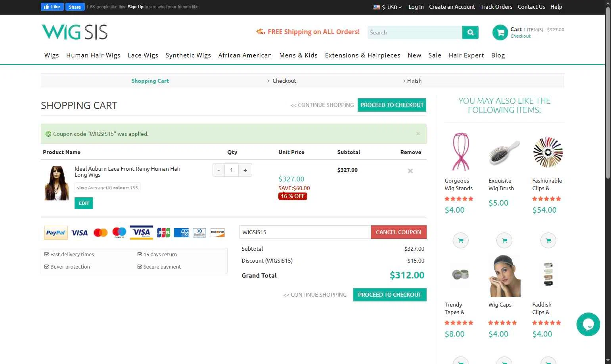The image size is (611, 364).
Task: Open the New menu item
Action: point(414,55)
